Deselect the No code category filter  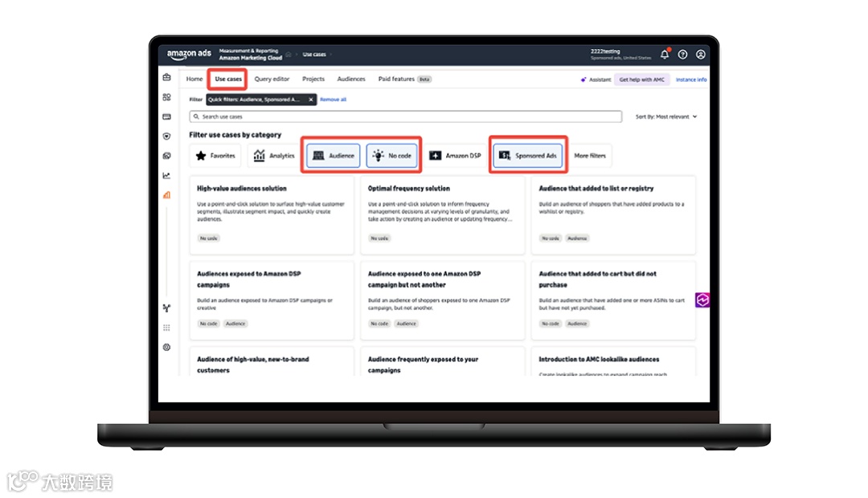coord(391,156)
